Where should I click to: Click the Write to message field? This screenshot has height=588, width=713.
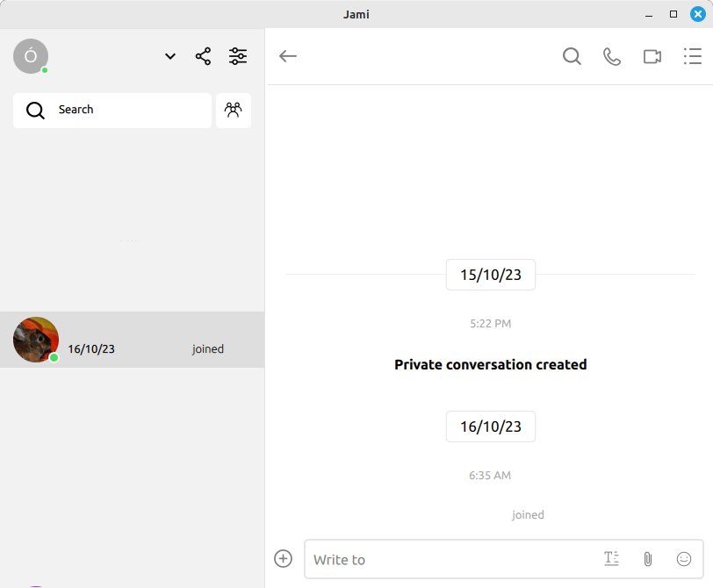[x=452, y=559]
